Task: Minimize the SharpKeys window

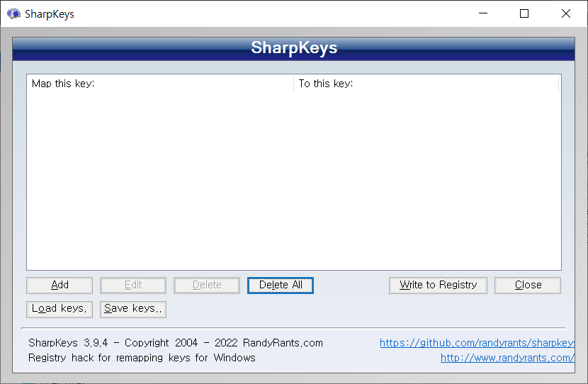Action: coord(483,13)
